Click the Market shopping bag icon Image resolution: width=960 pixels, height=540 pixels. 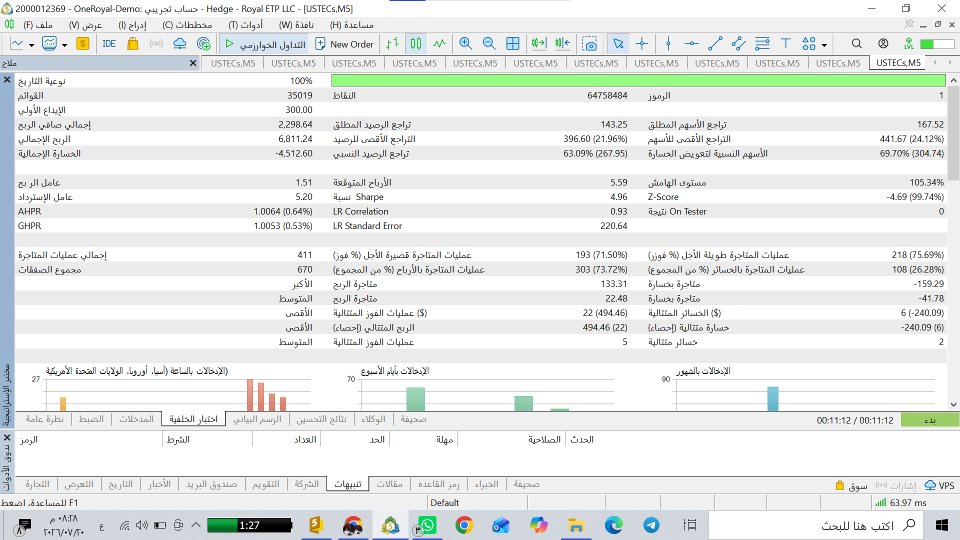click(132, 43)
